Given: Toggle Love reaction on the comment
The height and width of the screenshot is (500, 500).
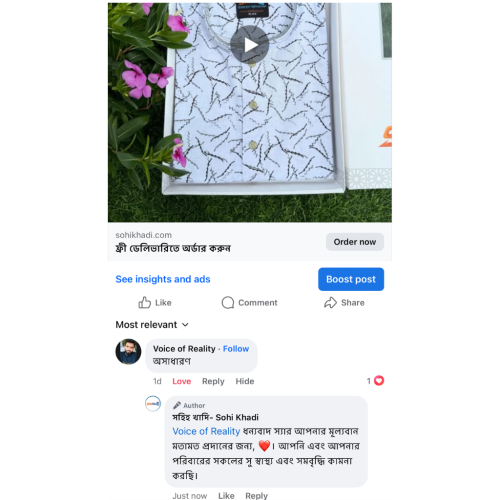Looking at the screenshot, I should point(182,381).
